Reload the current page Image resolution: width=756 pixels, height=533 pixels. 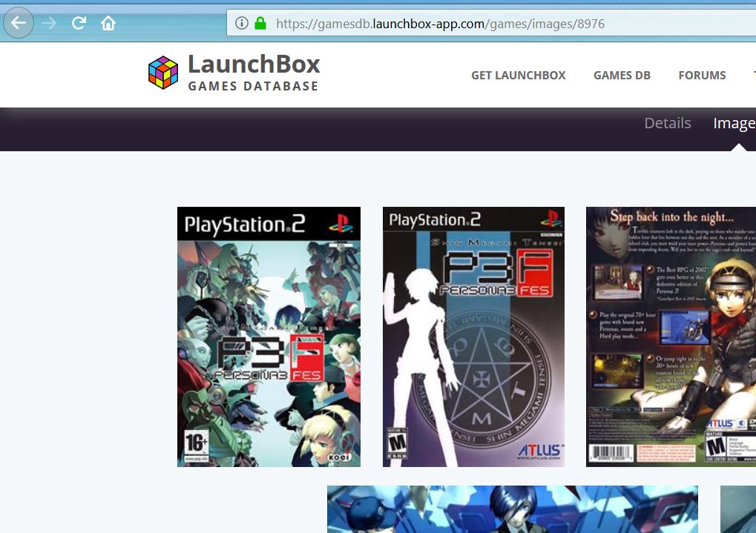(79, 23)
